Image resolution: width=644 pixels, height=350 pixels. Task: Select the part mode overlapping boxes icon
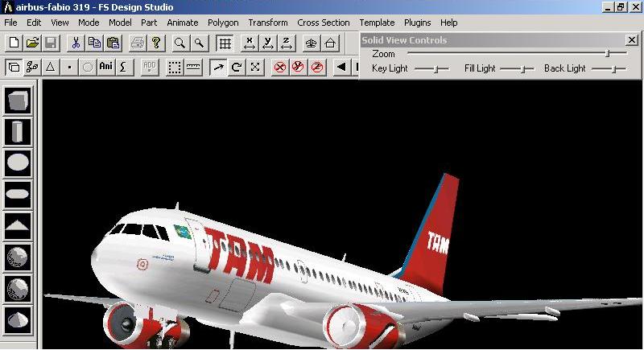(14, 67)
